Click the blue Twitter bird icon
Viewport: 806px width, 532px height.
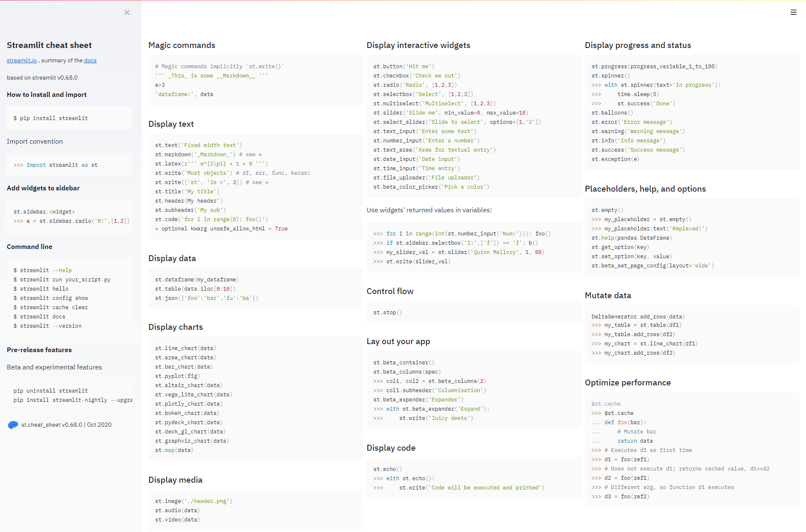click(x=13, y=425)
